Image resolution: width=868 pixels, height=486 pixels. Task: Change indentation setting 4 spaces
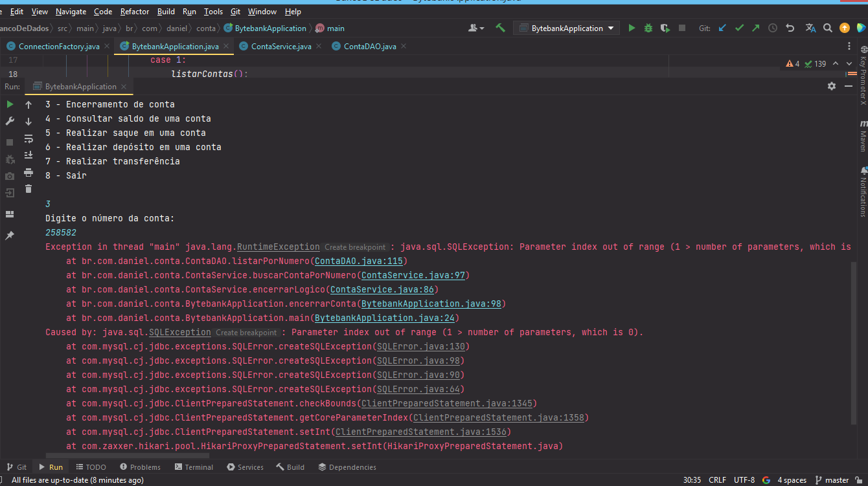tap(792, 480)
